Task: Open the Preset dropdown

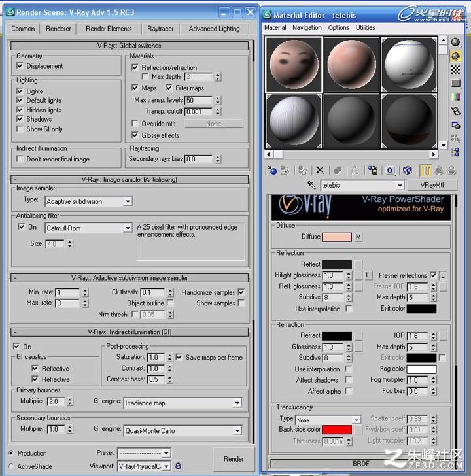Action: point(144,453)
